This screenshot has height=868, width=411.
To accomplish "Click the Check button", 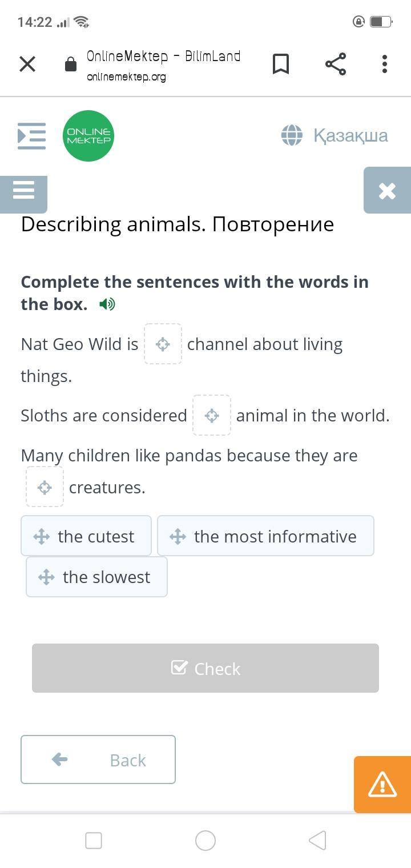I will (x=205, y=668).
